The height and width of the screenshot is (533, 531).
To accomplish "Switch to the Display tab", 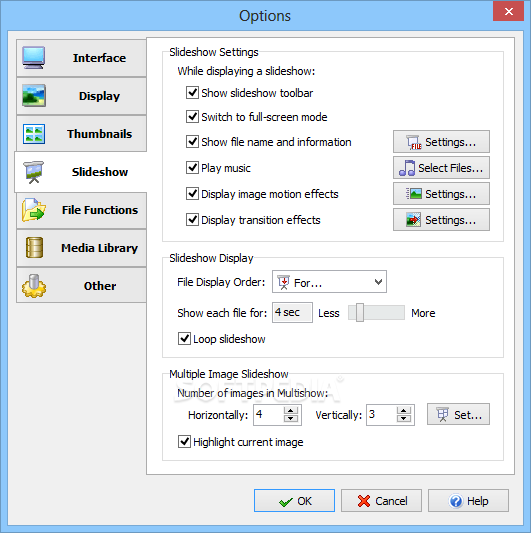I will (81, 96).
